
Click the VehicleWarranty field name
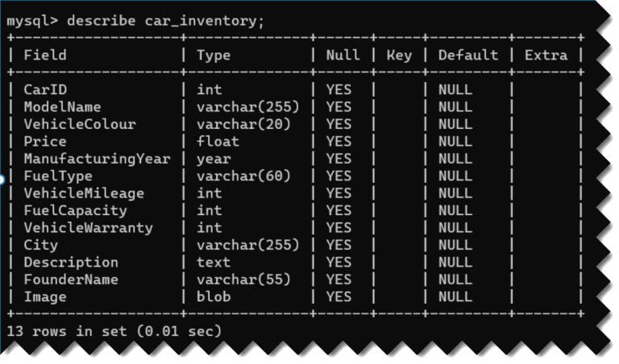(x=88, y=228)
